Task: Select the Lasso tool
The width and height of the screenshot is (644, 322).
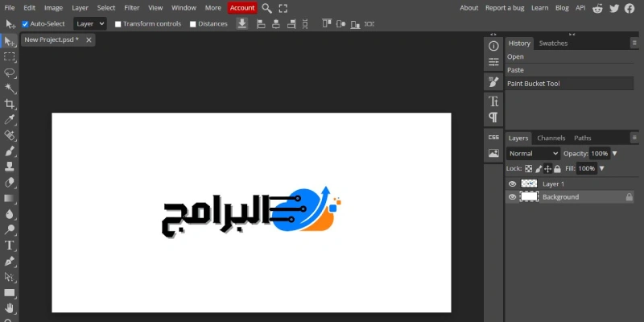Action: point(10,72)
